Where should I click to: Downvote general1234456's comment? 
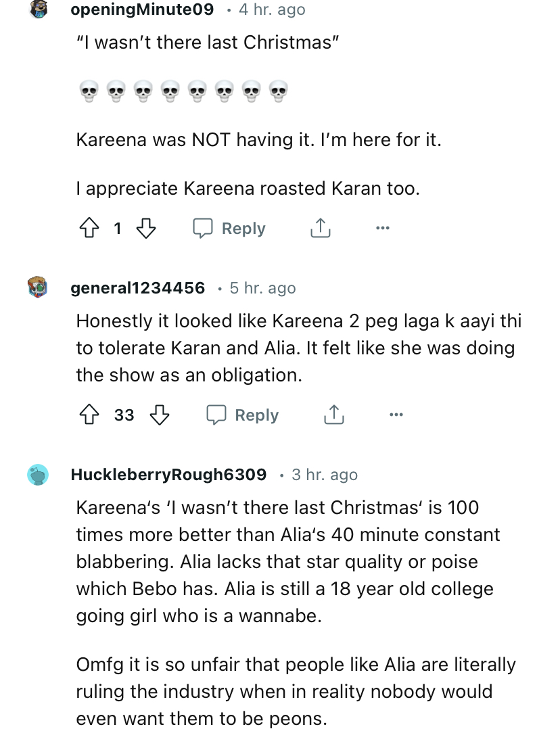(160, 415)
